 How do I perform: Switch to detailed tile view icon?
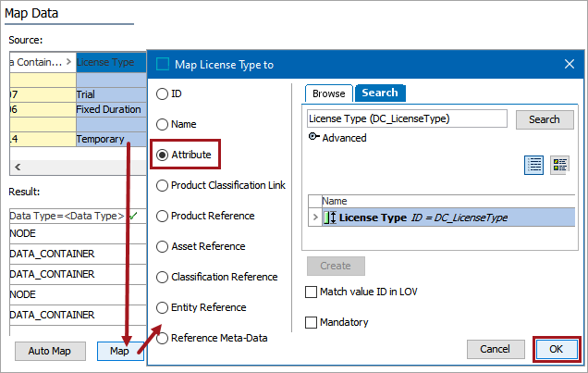559,165
